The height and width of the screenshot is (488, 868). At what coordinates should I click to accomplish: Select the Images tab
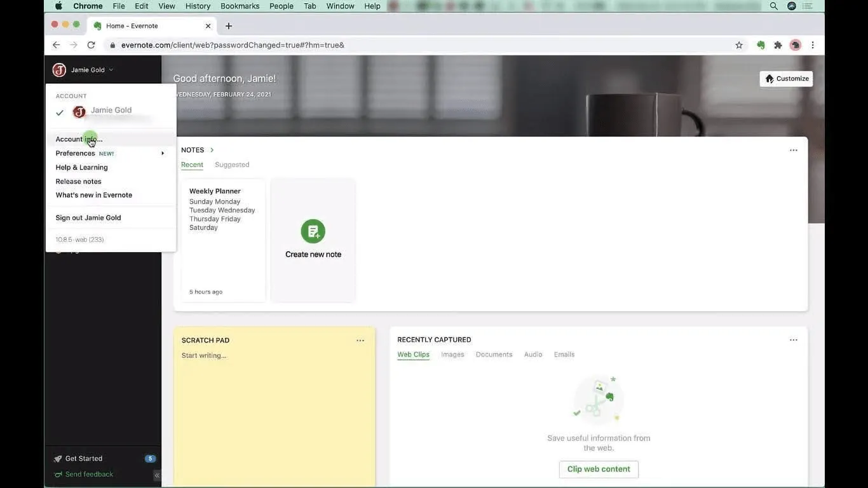point(452,355)
